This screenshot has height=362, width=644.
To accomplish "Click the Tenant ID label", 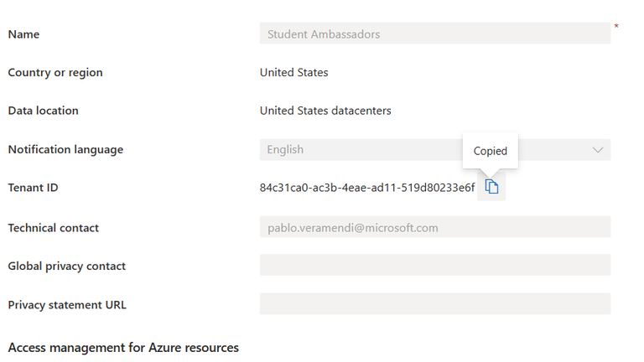I will coord(33,188).
